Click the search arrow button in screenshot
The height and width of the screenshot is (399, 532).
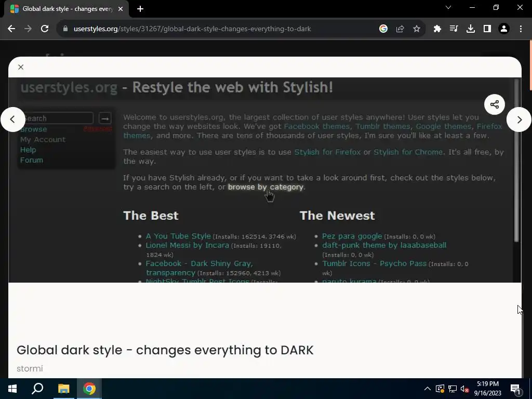coord(105,118)
